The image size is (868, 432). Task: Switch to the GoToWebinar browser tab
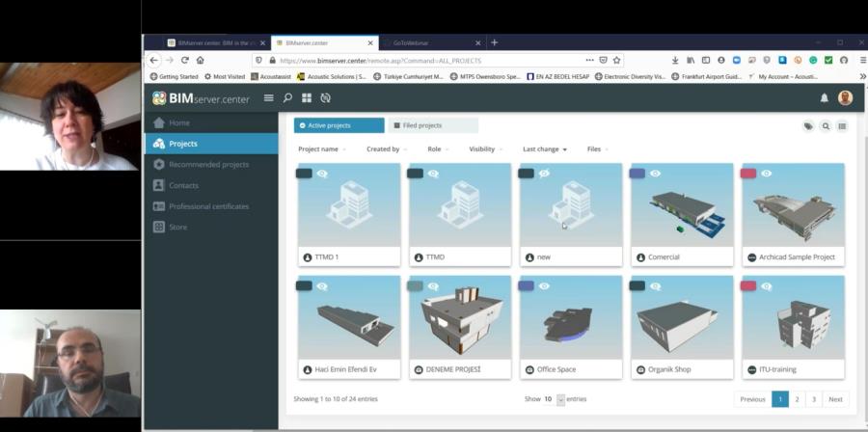tap(433, 42)
